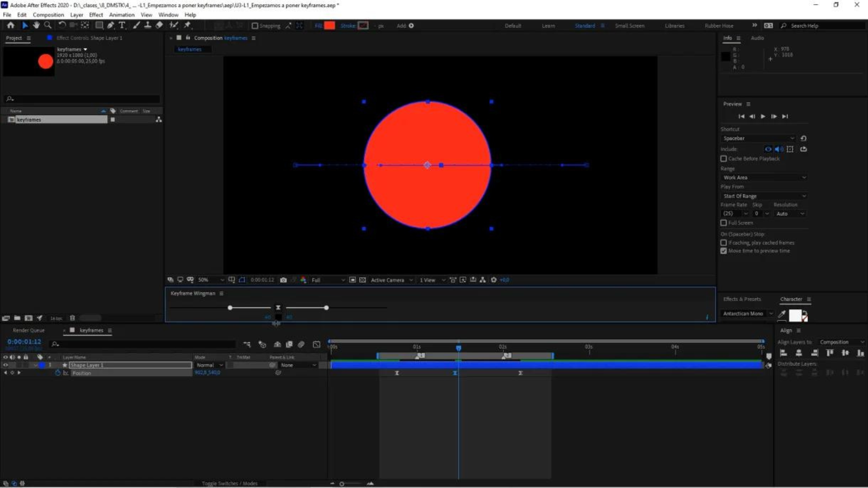The height and width of the screenshot is (488, 868).
Task: Switch to Effects & Presets tab
Action: 742,299
